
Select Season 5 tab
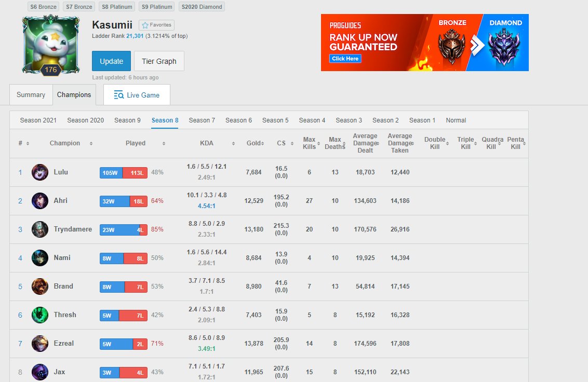275,120
